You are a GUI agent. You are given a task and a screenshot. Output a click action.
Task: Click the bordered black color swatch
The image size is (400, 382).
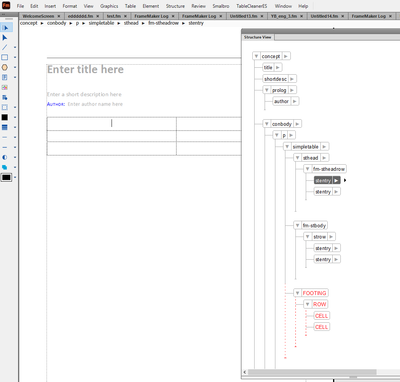click(6, 177)
